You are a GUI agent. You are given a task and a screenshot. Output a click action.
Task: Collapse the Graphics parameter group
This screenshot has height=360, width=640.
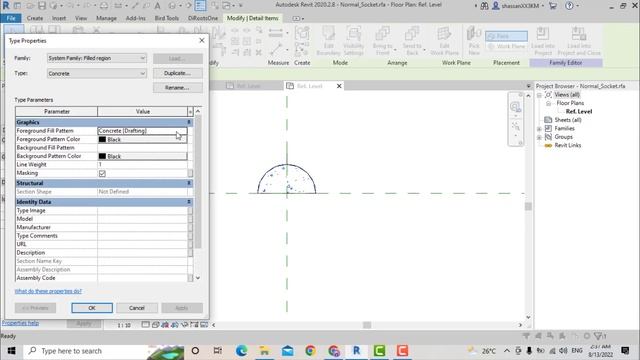189,122
